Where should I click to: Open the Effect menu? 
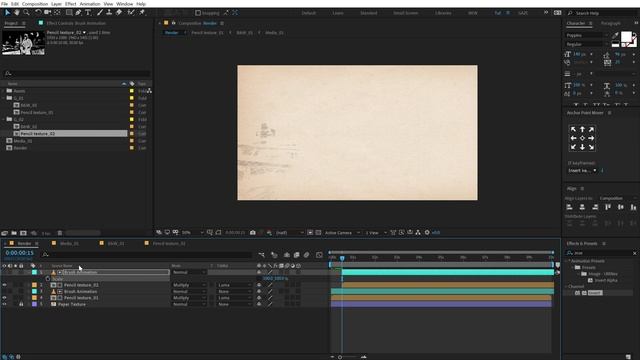(x=71, y=4)
